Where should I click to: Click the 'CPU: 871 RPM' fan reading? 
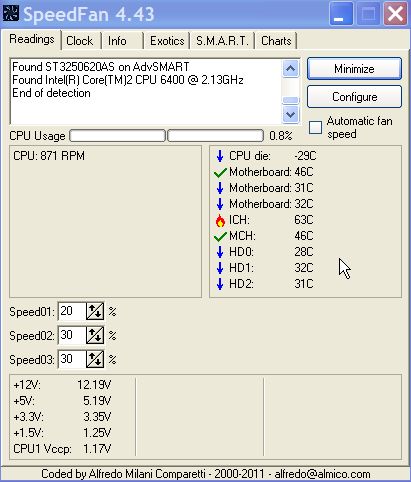49,156
